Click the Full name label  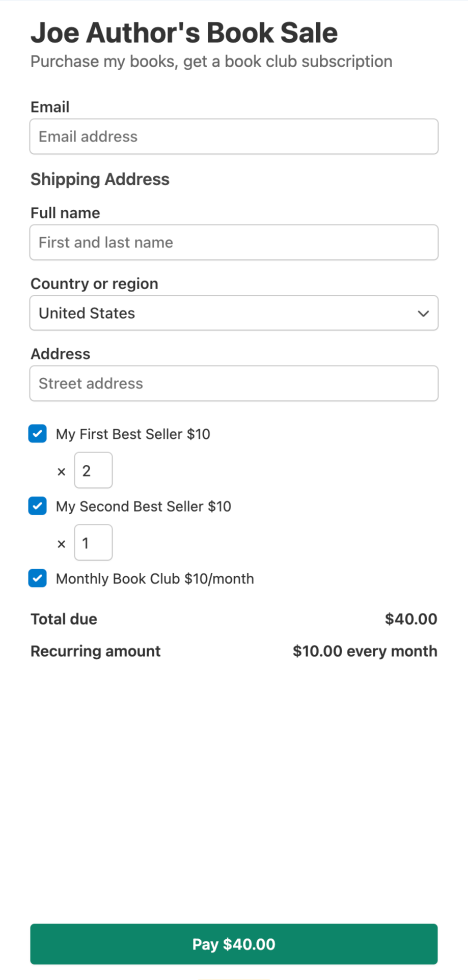(x=65, y=213)
